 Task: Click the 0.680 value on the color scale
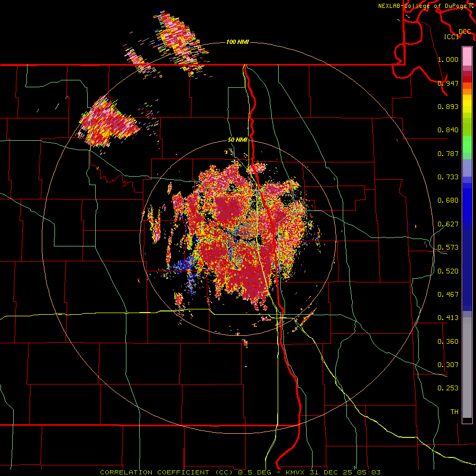coord(448,200)
